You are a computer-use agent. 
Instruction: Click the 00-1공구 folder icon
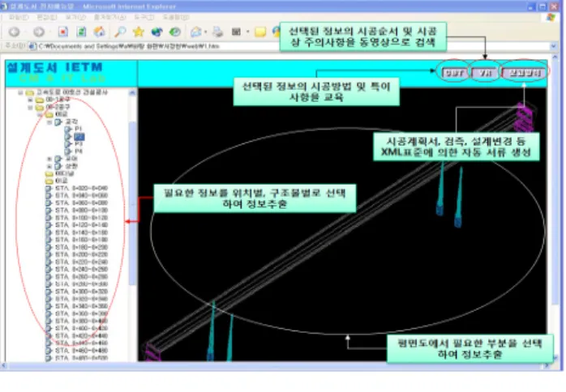[x=40, y=100]
